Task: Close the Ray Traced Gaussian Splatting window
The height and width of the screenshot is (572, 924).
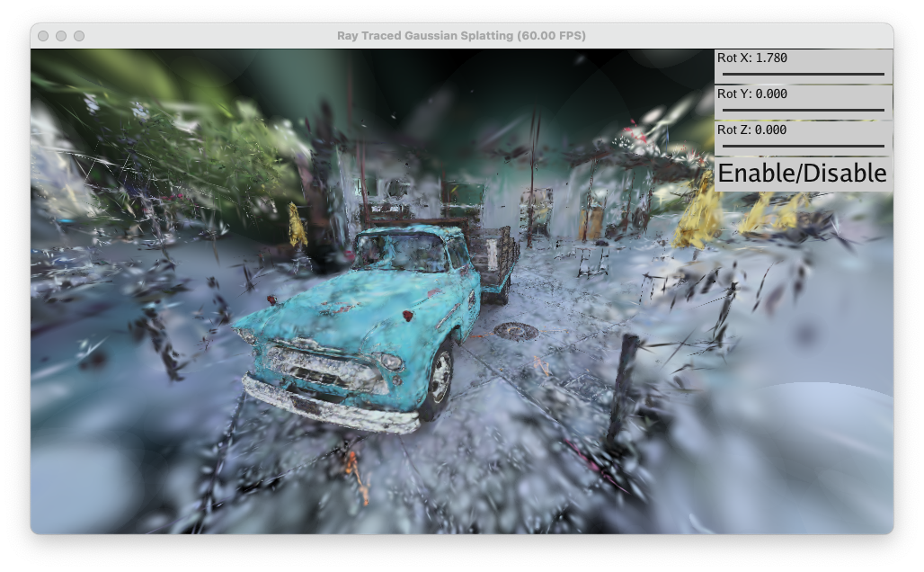Action: coord(43,36)
